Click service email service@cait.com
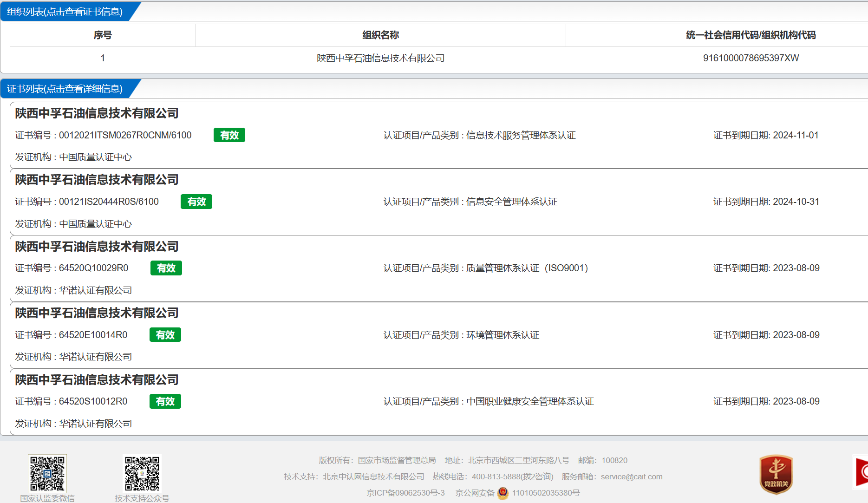The image size is (868, 503). 632,477
